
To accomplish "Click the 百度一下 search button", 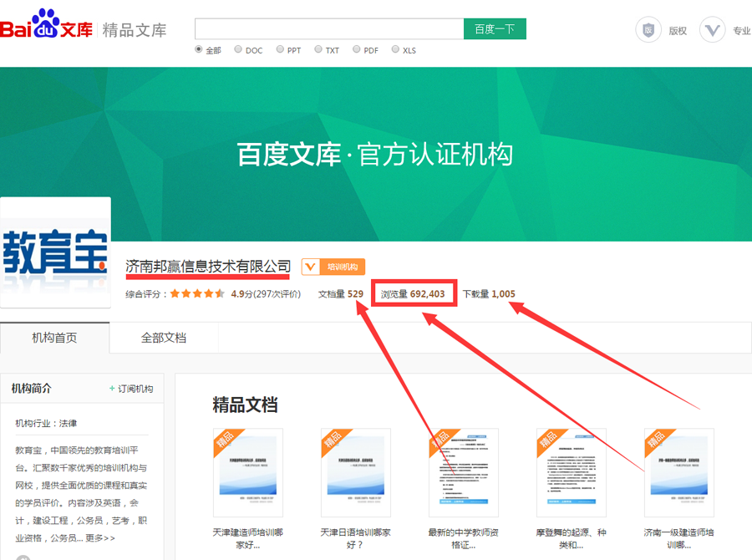I will coord(495,28).
